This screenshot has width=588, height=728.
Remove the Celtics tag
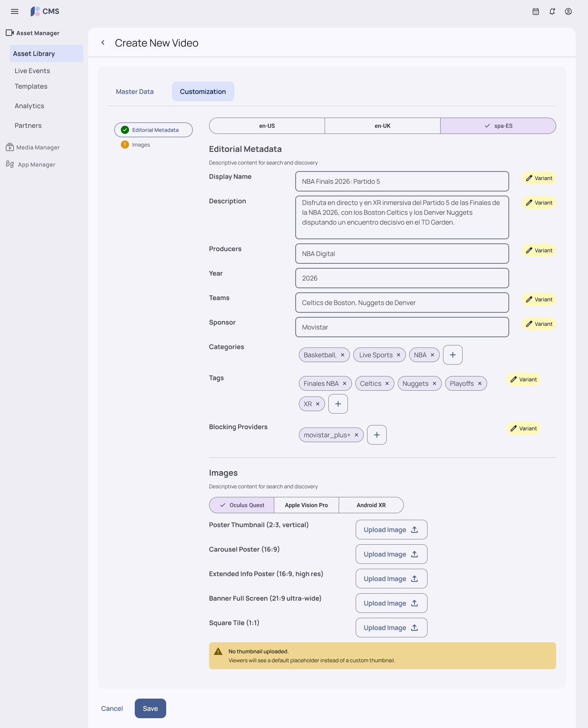387,383
